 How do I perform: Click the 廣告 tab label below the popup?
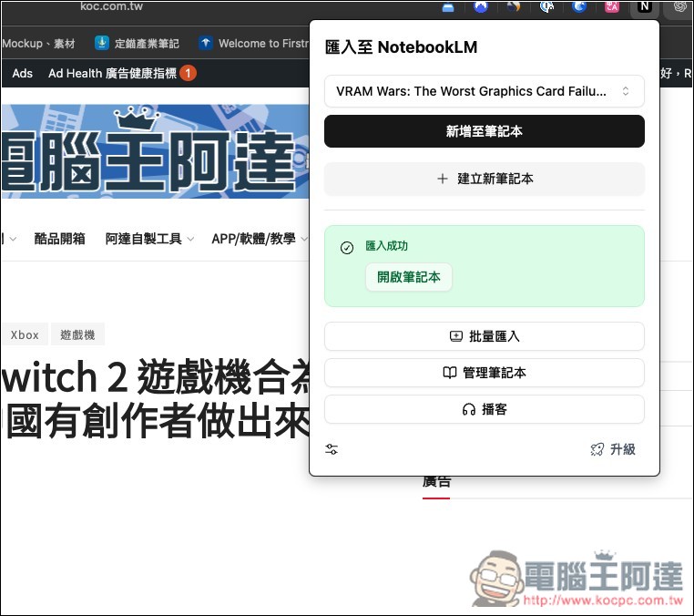pyautogui.click(x=436, y=481)
